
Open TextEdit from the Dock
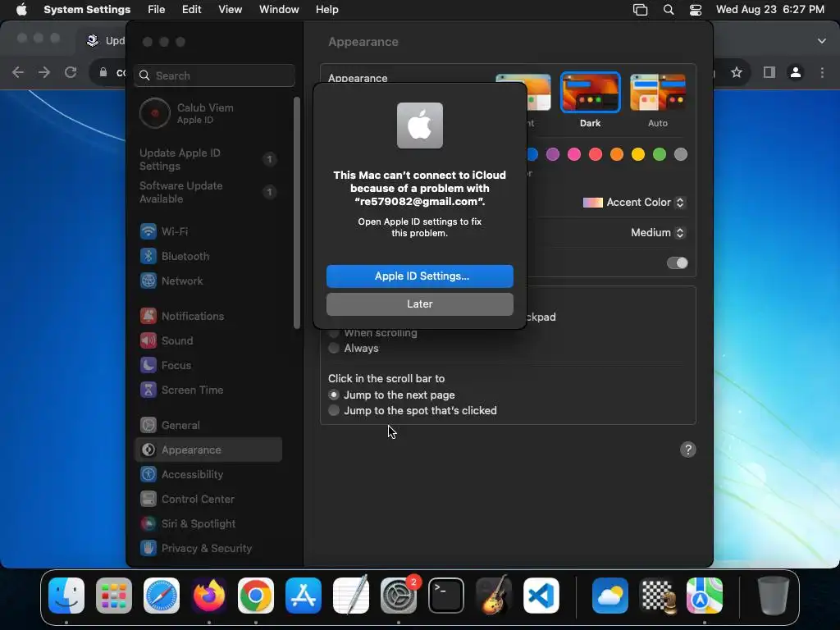pos(351,596)
